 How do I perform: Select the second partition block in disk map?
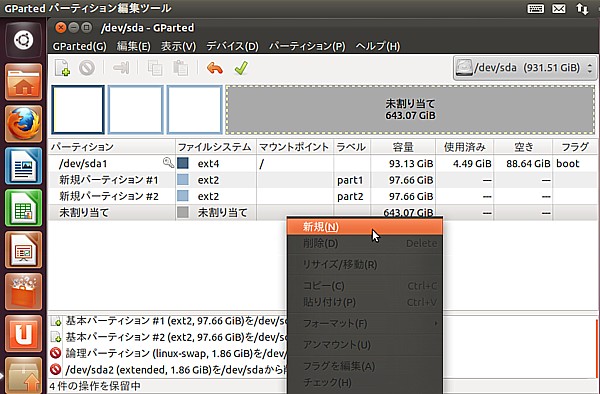(x=136, y=110)
